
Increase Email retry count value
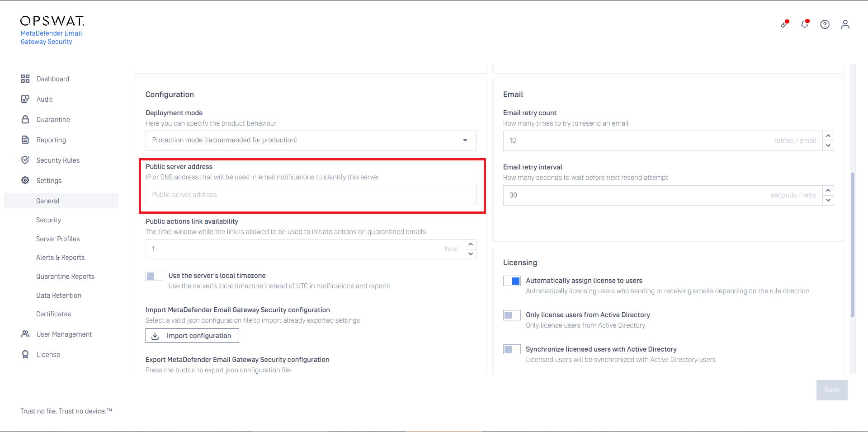(x=828, y=136)
